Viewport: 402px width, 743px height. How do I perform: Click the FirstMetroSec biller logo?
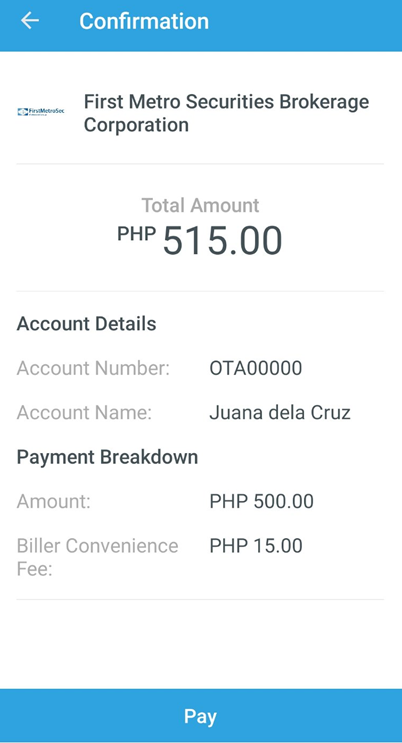pyautogui.click(x=41, y=112)
